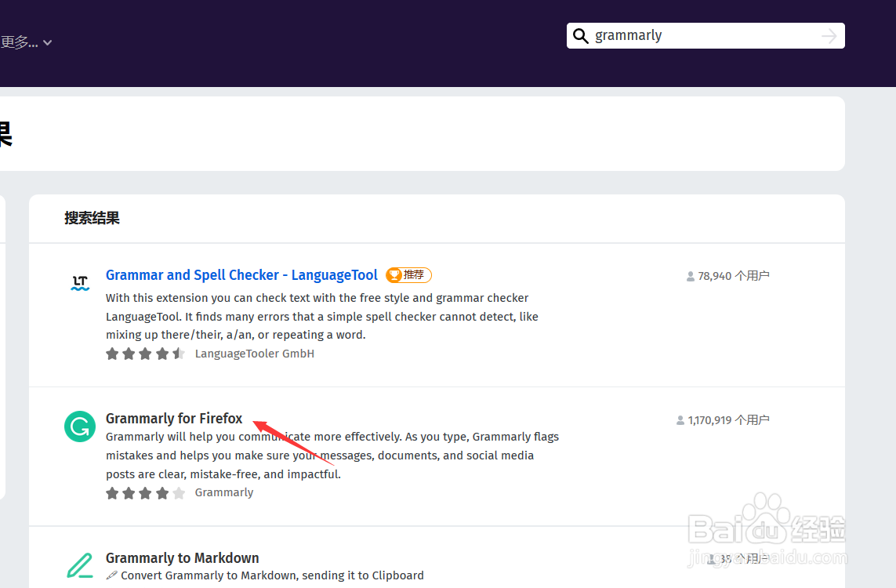Screen dimensions: 896x588
Task: Click the magnifier search icon
Action: pyautogui.click(x=581, y=36)
